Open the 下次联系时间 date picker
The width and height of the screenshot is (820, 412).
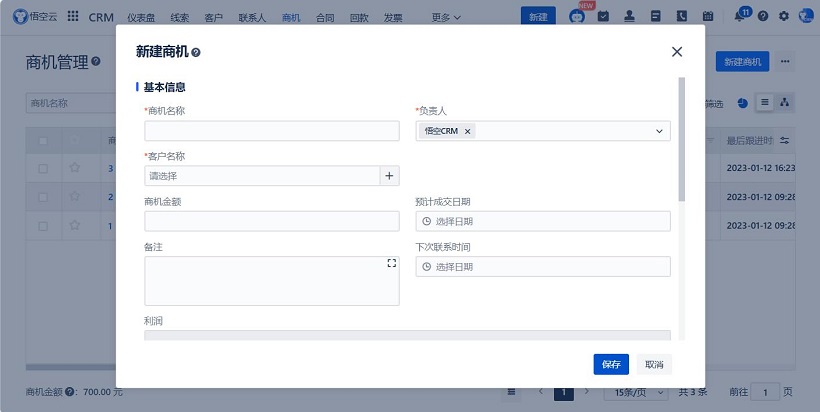[543, 267]
